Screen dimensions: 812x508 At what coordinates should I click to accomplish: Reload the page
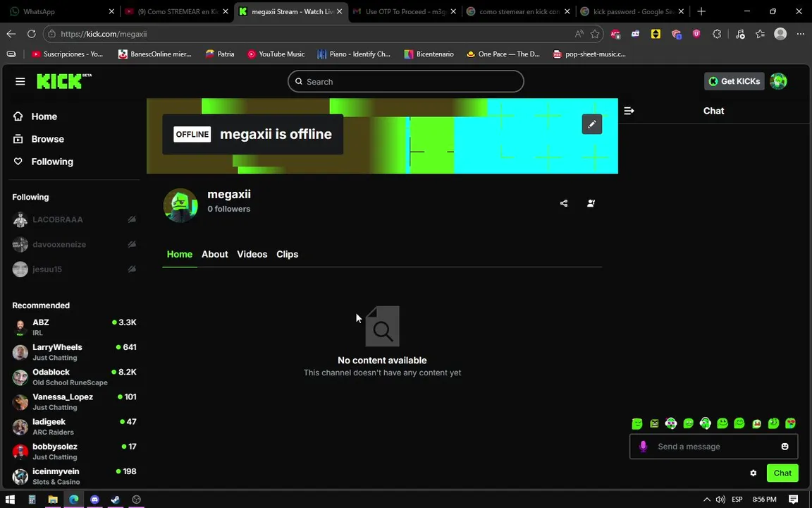pos(32,34)
